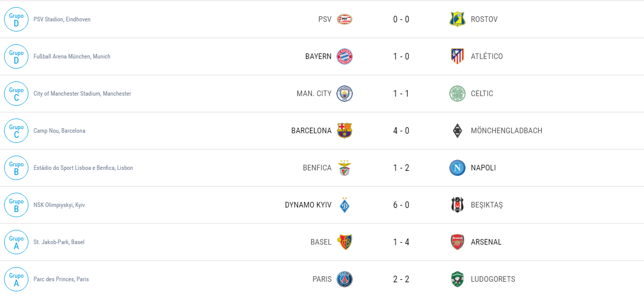Open the Dynamo Kyiv 6 - 0 score

[x=401, y=205]
